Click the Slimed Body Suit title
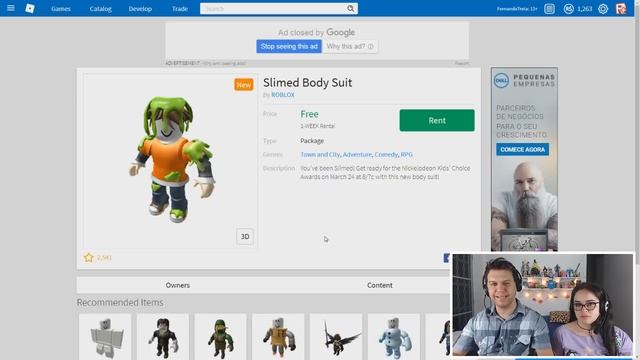The height and width of the screenshot is (360, 640). pyautogui.click(x=307, y=82)
